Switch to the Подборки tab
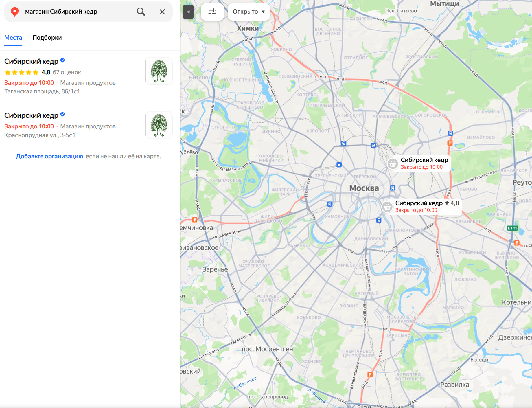 click(x=47, y=38)
